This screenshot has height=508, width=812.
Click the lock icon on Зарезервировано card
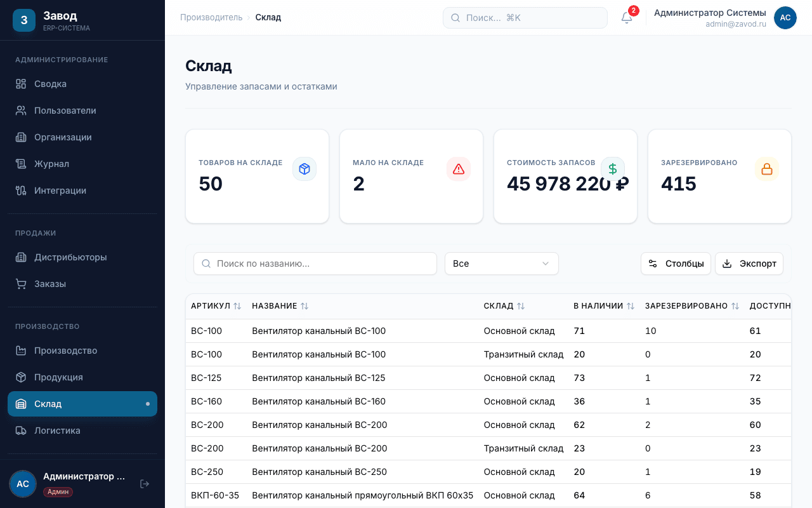tap(767, 169)
